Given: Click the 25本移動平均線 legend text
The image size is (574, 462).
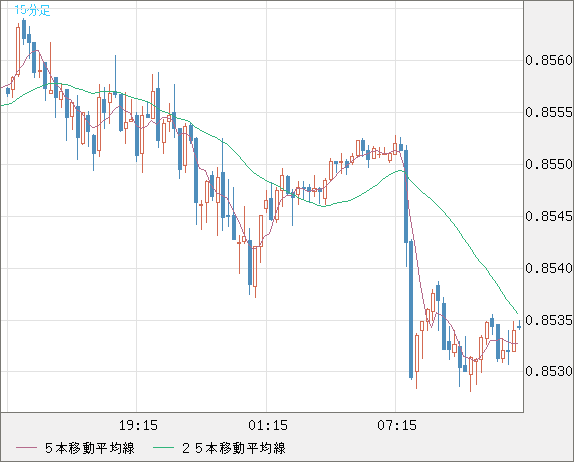Looking at the screenshot, I should 234,448.
